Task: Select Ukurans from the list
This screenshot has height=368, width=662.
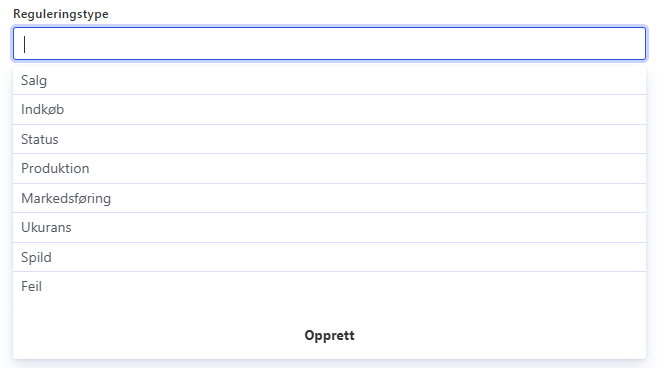Action: 329,227
